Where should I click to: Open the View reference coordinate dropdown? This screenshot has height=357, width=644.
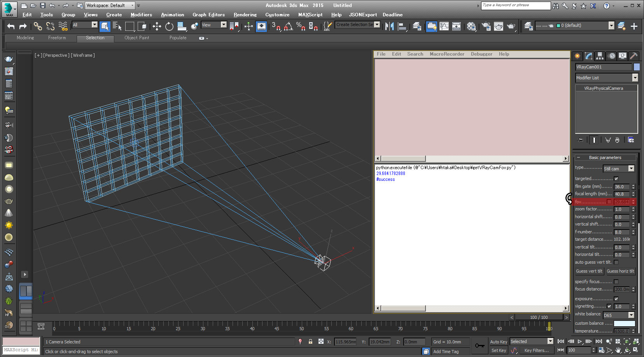[213, 25]
